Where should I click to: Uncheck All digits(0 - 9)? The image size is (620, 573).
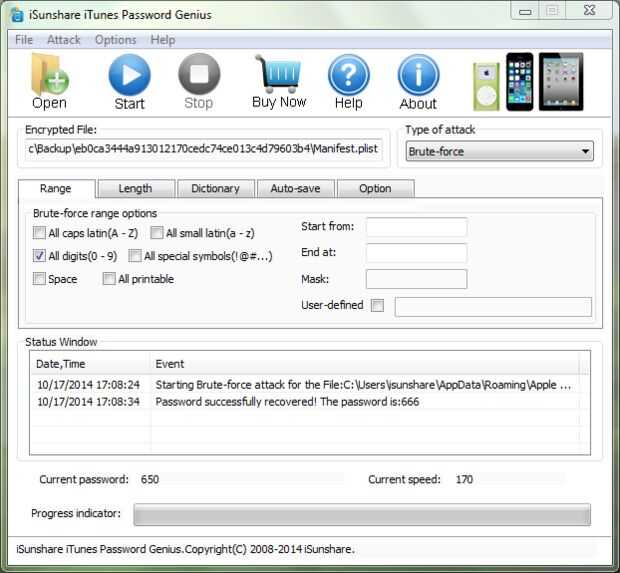[x=39, y=255]
